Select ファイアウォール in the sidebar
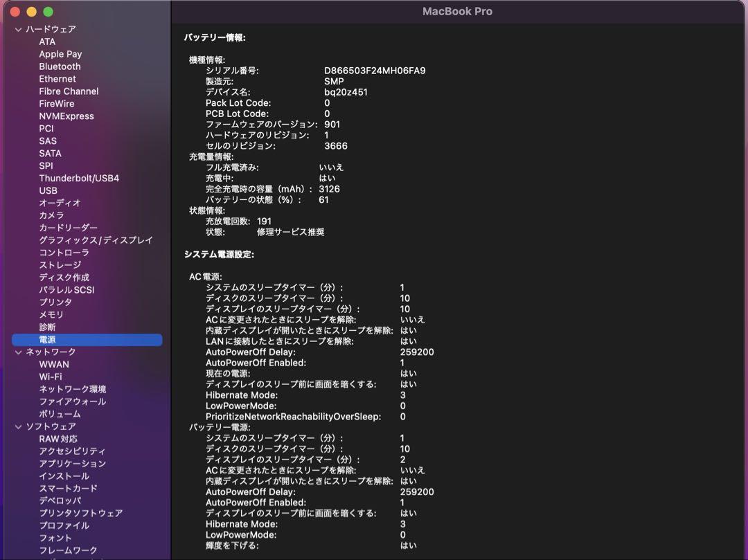The image size is (748, 560). (x=73, y=401)
